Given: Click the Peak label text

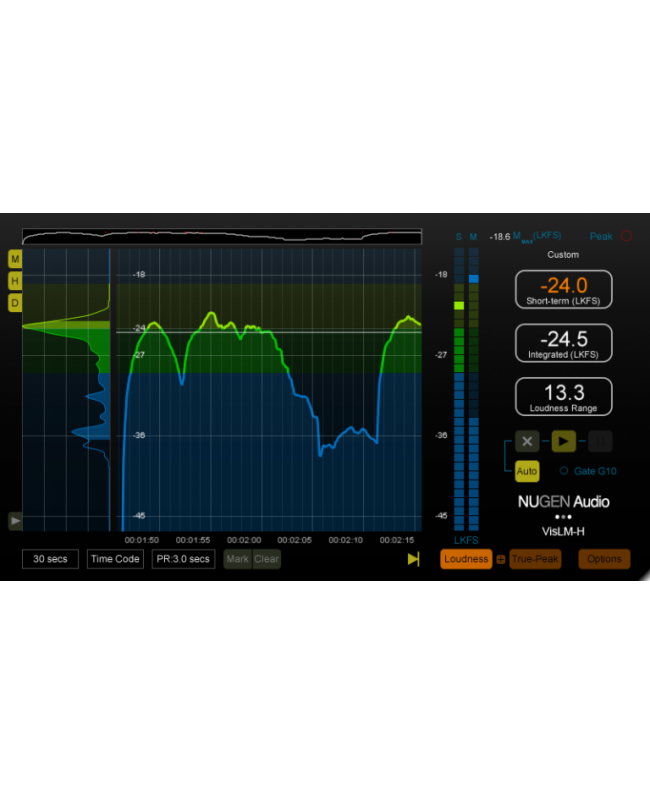Looking at the screenshot, I should (601, 236).
